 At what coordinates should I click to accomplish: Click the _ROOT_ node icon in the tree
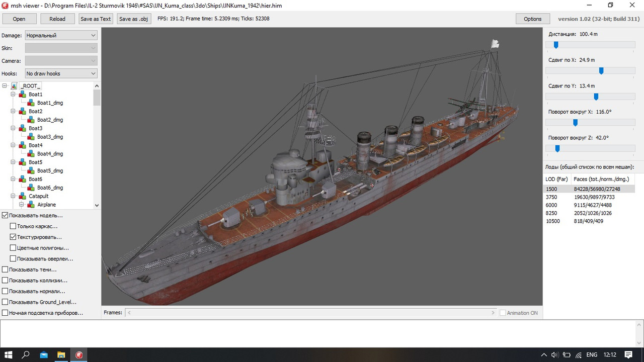[14, 86]
